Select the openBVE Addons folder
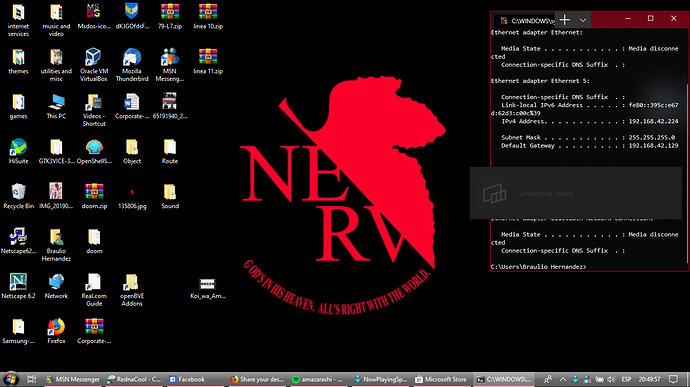The image size is (690, 387). [132, 289]
